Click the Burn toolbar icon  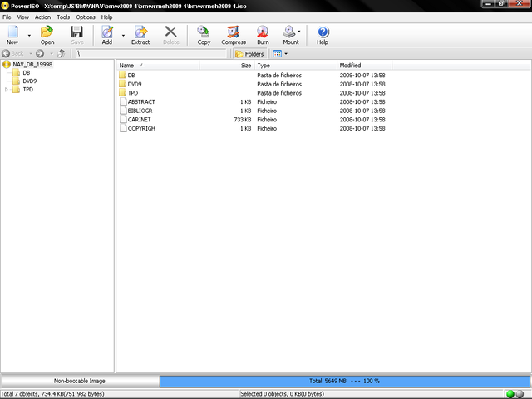263,35
